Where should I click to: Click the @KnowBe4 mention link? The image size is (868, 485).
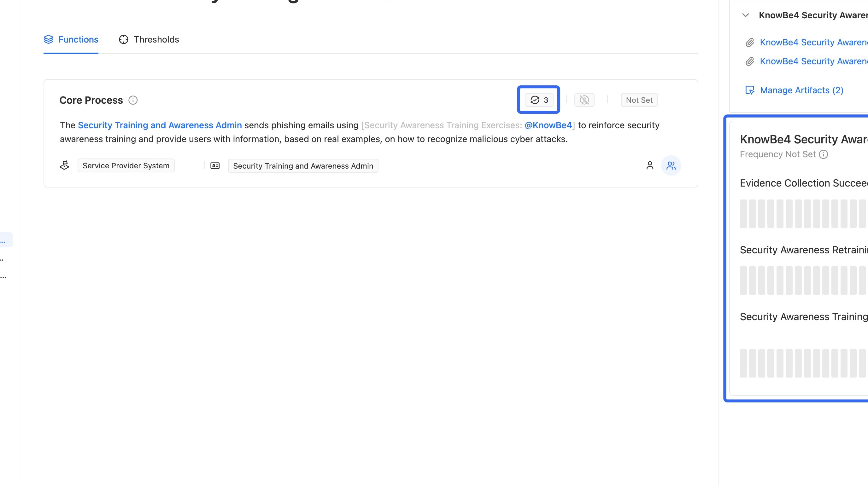coord(548,125)
